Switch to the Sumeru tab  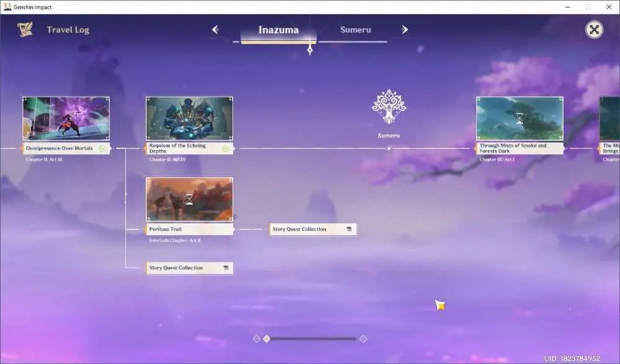(355, 30)
